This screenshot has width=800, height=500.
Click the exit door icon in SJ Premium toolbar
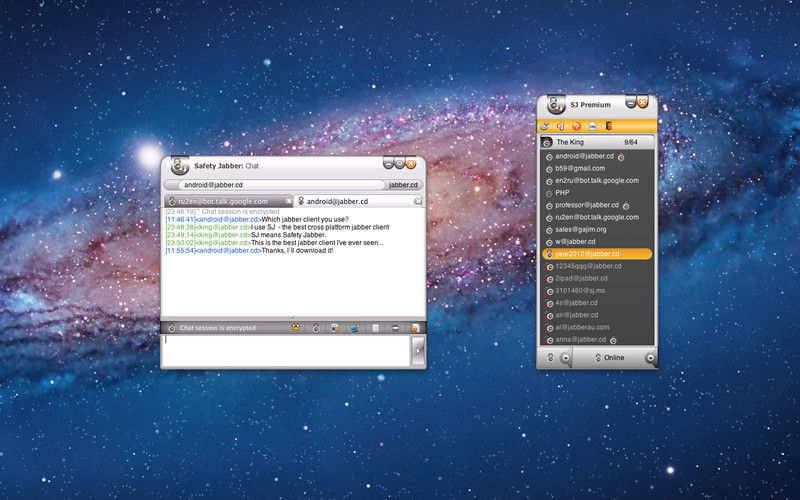click(608, 126)
